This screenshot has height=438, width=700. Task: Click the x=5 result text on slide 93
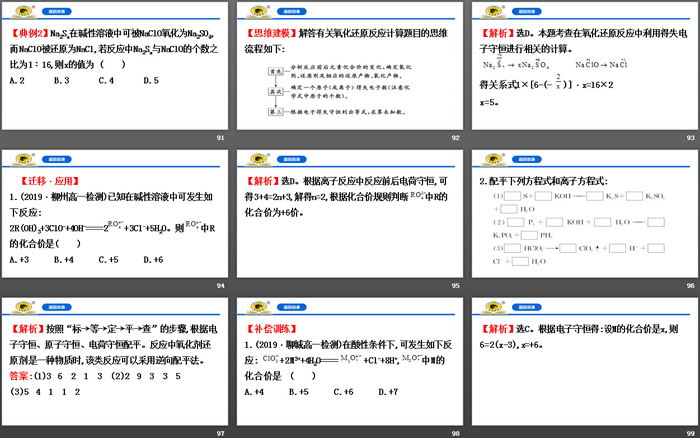489,102
